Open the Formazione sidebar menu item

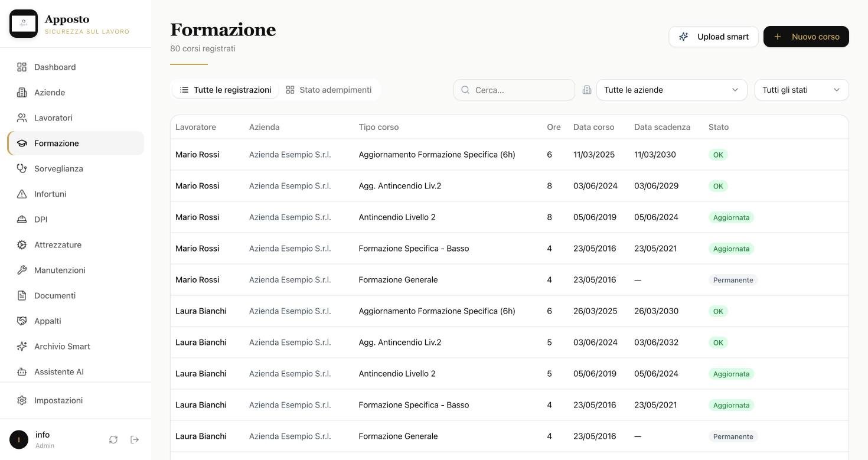[x=76, y=143]
